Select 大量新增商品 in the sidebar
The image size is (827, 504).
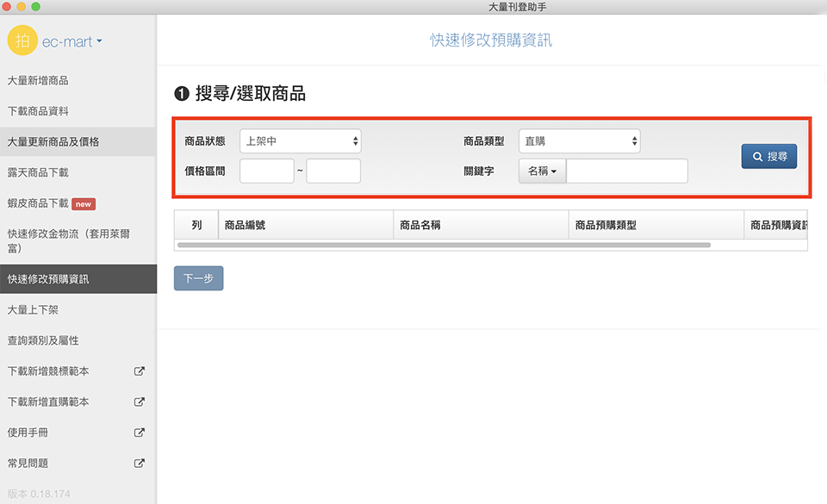coord(38,80)
